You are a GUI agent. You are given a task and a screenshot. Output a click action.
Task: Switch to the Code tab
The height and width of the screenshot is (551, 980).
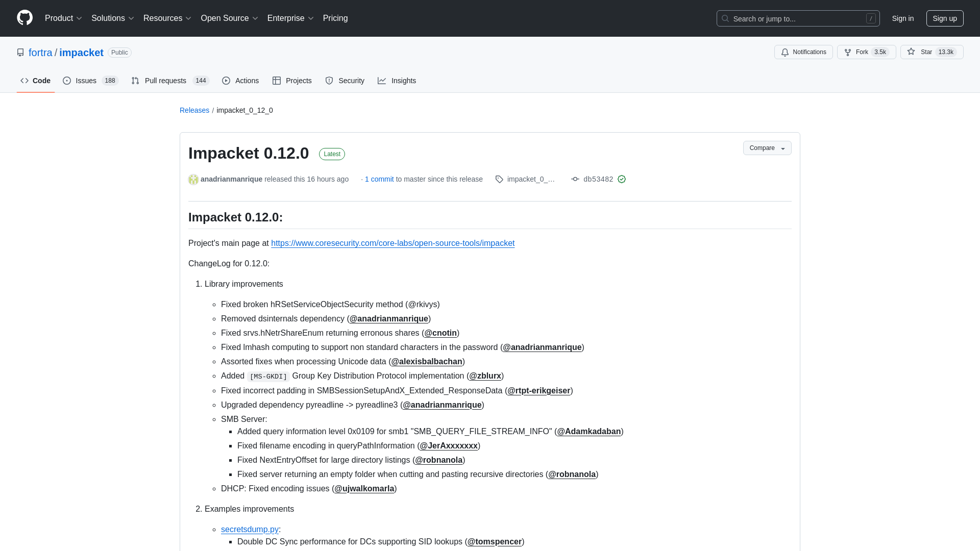(36, 81)
